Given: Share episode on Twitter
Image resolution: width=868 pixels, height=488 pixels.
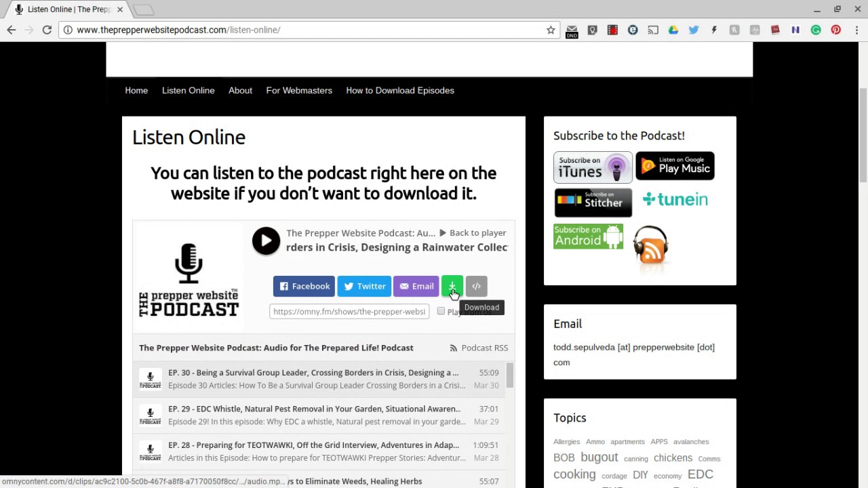Looking at the screenshot, I should (x=364, y=286).
